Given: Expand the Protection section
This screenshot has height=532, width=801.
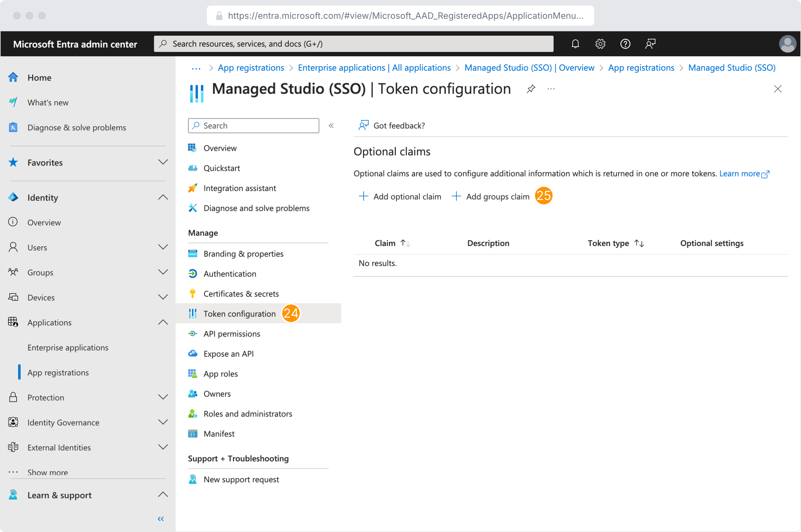Looking at the screenshot, I should click(163, 397).
